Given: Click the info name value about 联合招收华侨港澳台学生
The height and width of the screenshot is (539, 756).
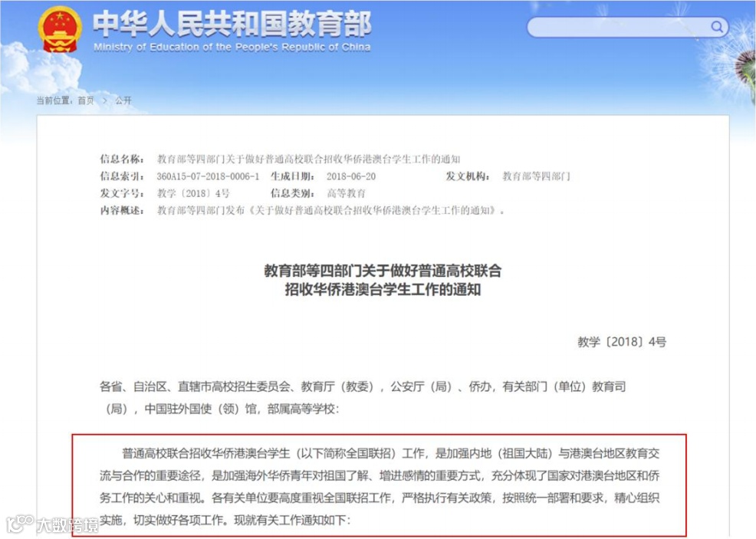Looking at the screenshot, I should coord(308,159).
